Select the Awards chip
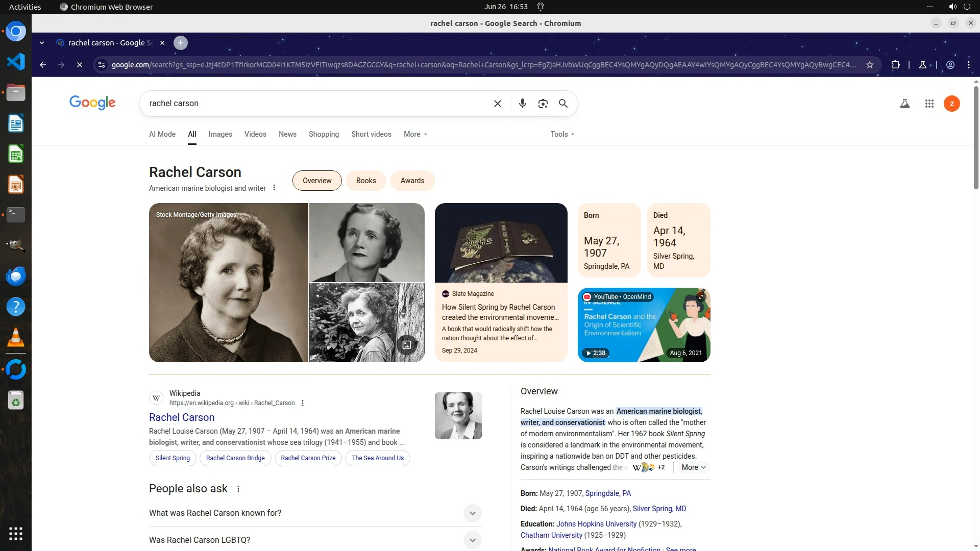 (x=412, y=181)
